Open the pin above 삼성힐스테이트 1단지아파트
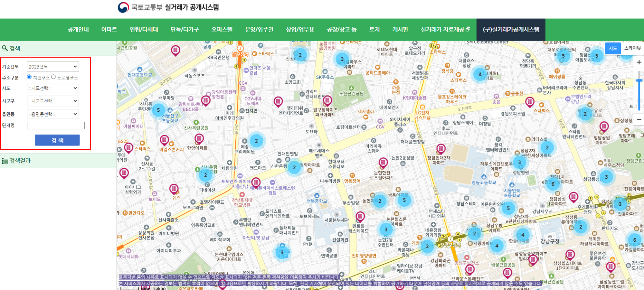 (570, 255)
